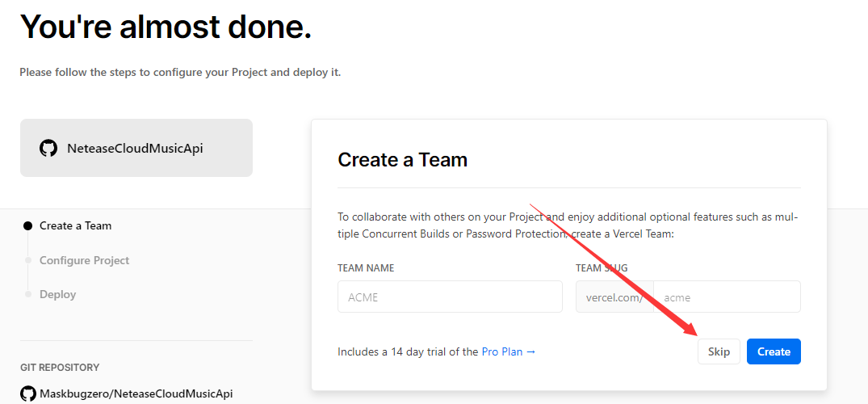Click the vercel.com/ slug prefix
The width and height of the screenshot is (868, 404).
click(x=614, y=297)
